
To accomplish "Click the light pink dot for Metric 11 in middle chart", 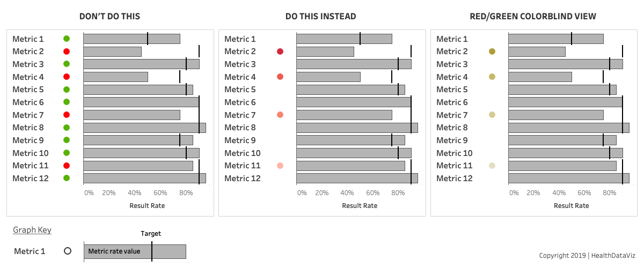I will (x=280, y=166).
